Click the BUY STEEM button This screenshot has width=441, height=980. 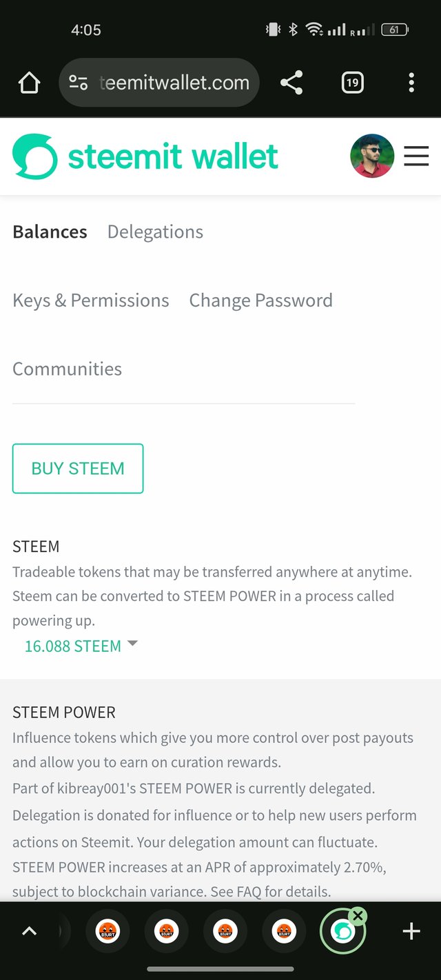click(78, 469)
